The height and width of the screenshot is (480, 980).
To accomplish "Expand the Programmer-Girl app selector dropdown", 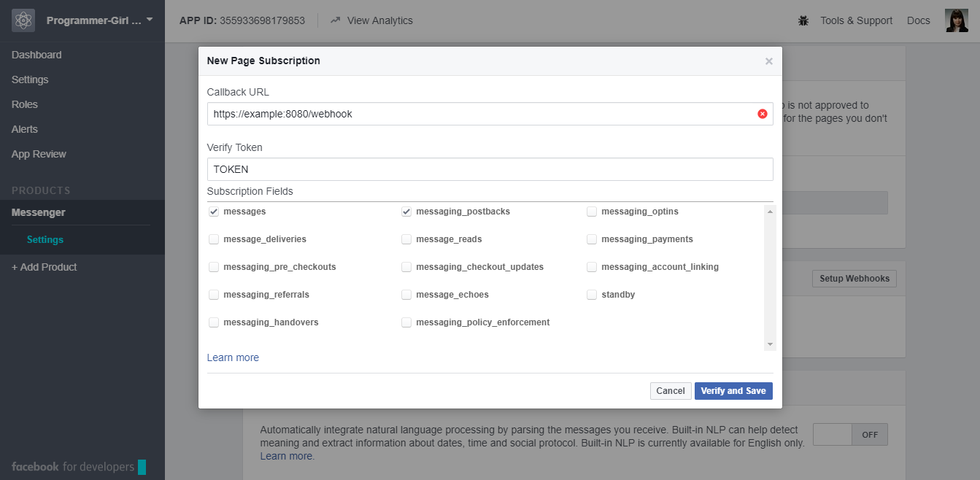I will click(150, 20).
